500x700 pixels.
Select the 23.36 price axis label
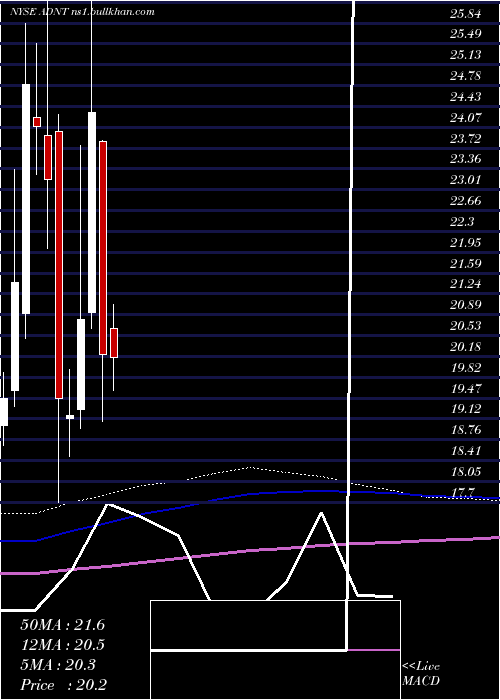click(x=465, y=159)
